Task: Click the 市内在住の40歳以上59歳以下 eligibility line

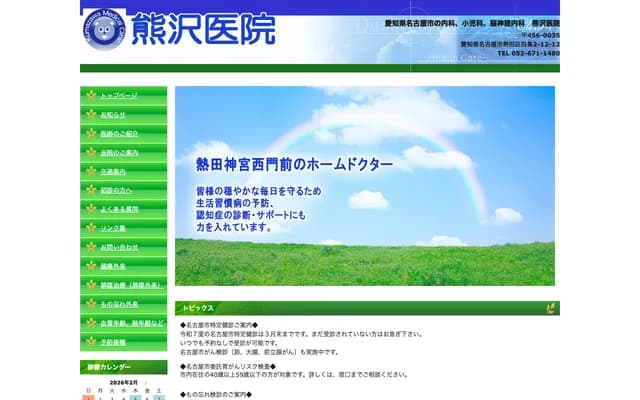Action: (294, 375)
